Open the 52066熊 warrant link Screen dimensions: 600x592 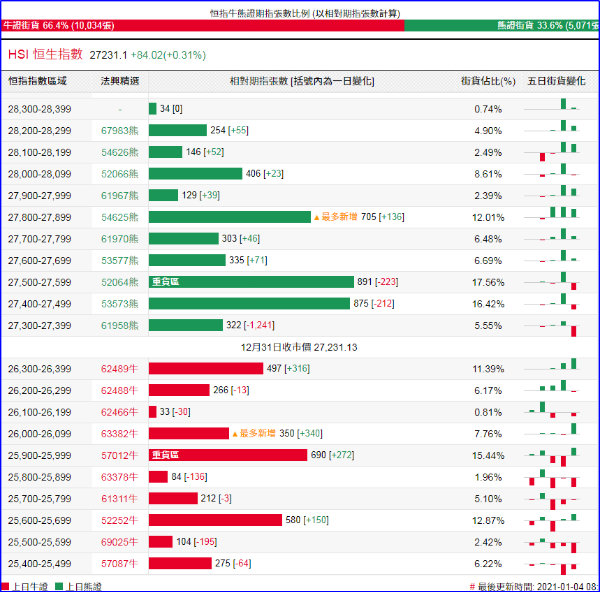pos(119,174)
